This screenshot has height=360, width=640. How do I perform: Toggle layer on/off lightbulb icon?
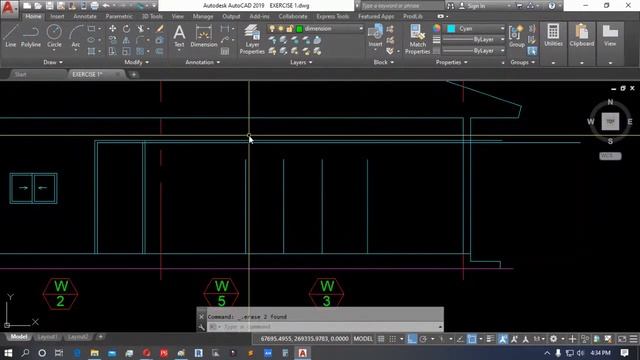tap(272, 29)
